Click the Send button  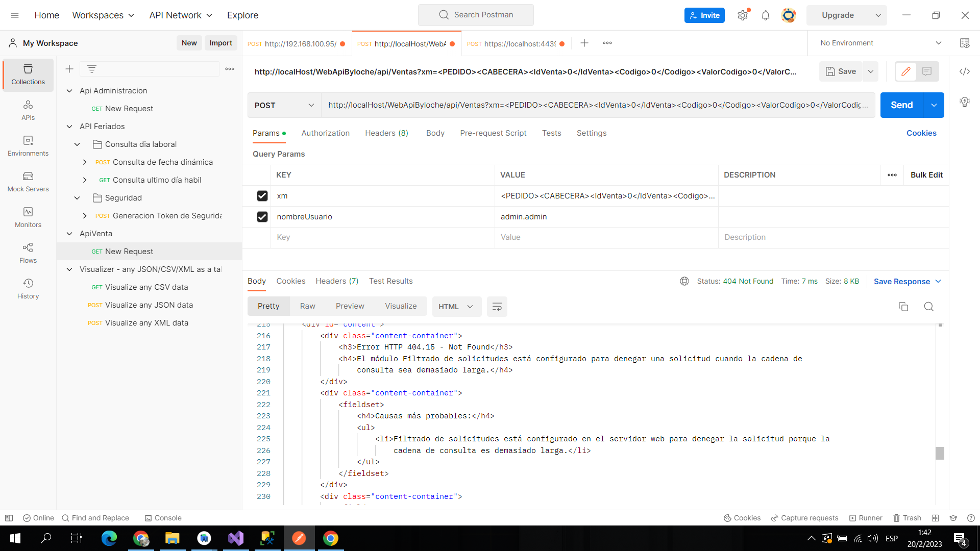coord(902,105)
